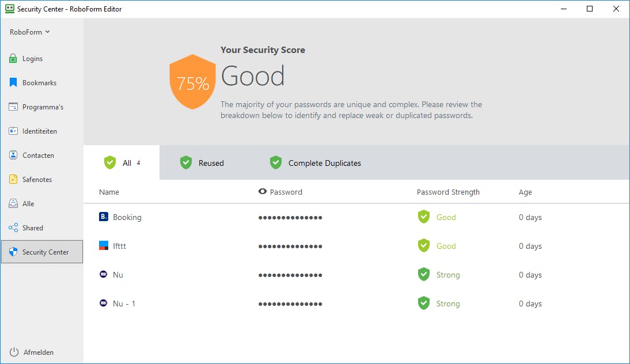Screen dimensions: 630x364
Task: Click the Programma's window icon
Action: pyautogui.click(x=13, y=107)
